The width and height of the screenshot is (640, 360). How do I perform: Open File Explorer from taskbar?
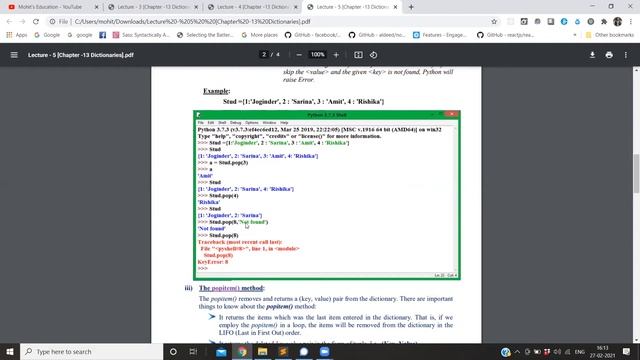pyautogui.click(x=262, y=351)
